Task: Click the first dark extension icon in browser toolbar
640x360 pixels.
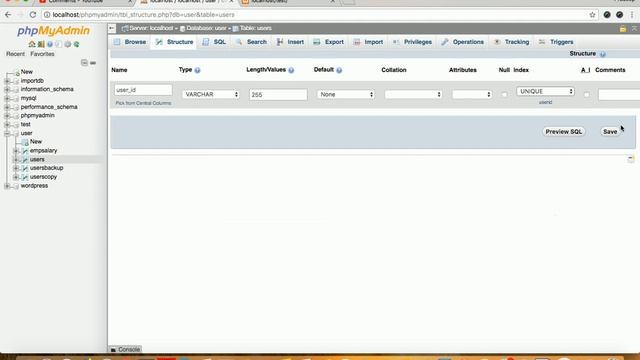Action: pos(607,15)
